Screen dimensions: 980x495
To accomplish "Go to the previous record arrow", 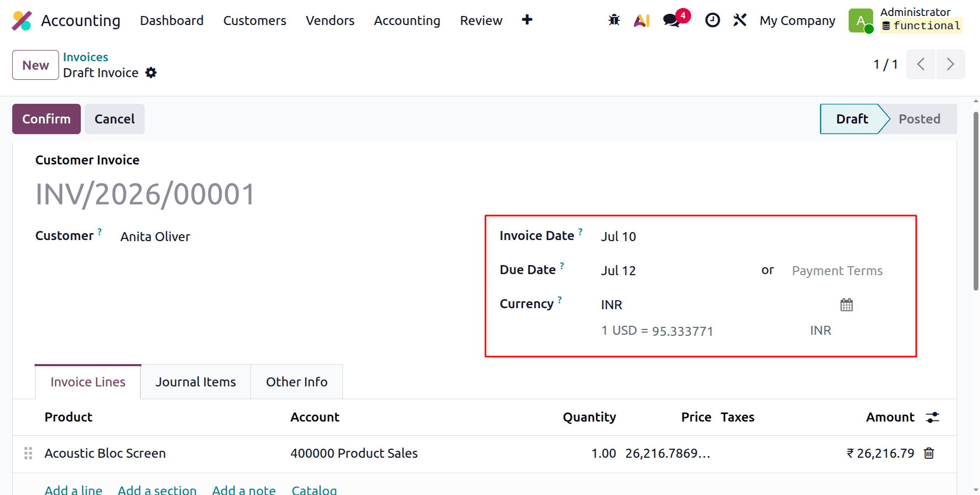I will [920, 64].
